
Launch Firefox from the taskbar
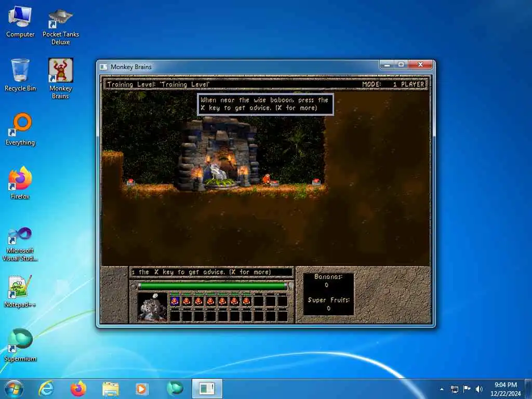(78, 389)
